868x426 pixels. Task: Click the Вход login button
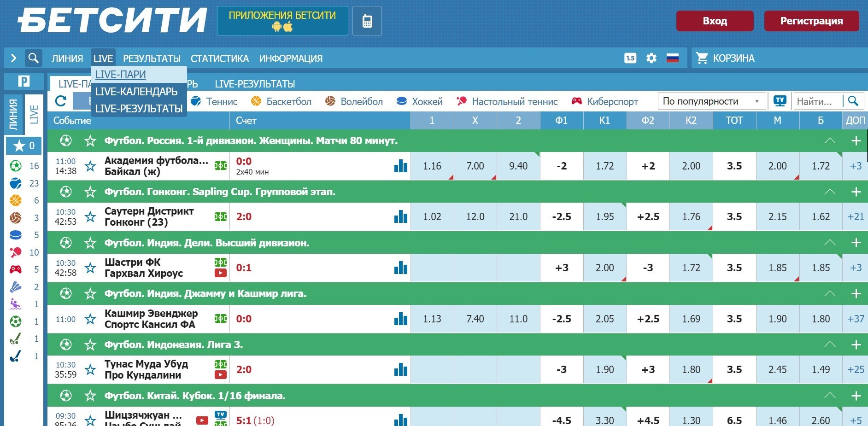tap(715, 21)
